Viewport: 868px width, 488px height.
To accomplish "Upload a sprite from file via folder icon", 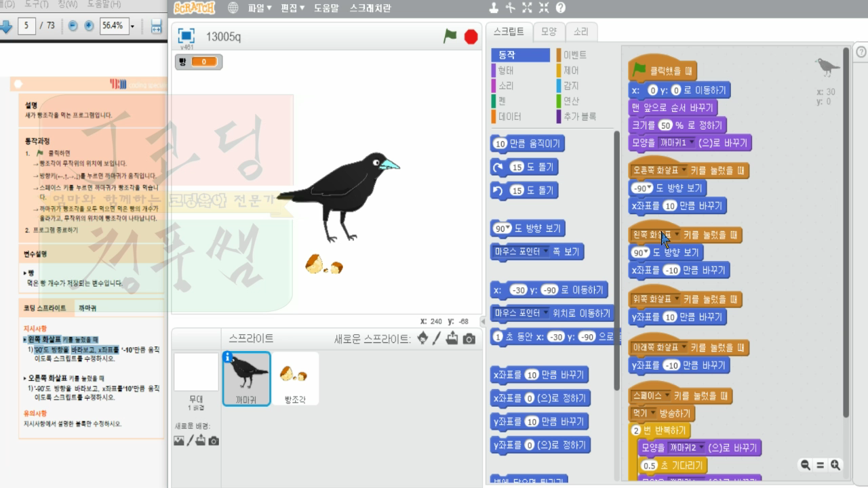I will point(452,339).
